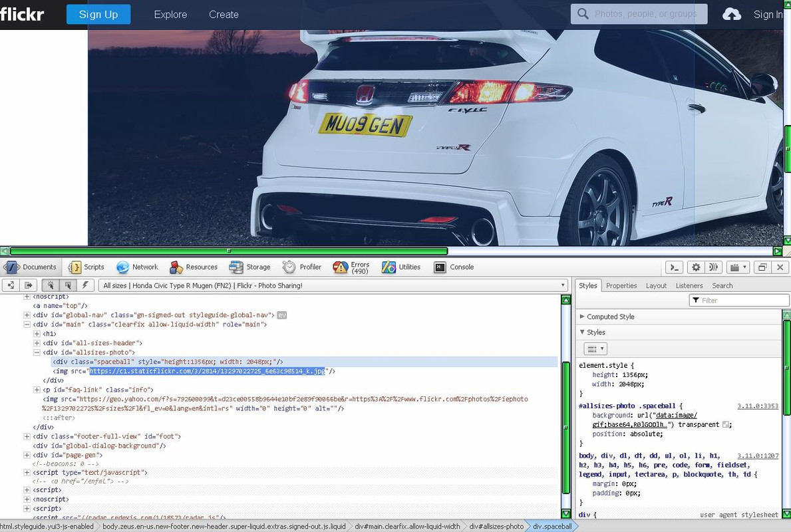Viewport: 791px width, 532px height.
Task: Click the transparent color swatch
Action: click(x=726, y=424)
